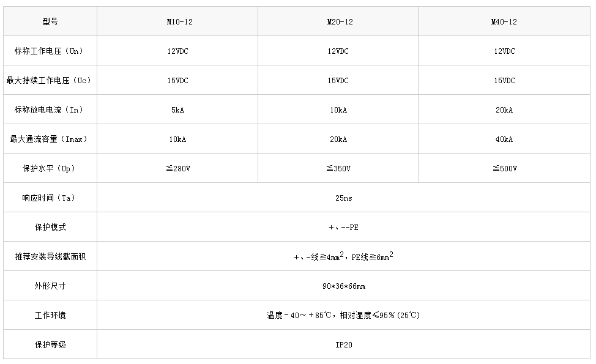Select the 推荐安装导线截面积 row label
The height and width of the screenshot is (364, 596).
coord(50,257)
